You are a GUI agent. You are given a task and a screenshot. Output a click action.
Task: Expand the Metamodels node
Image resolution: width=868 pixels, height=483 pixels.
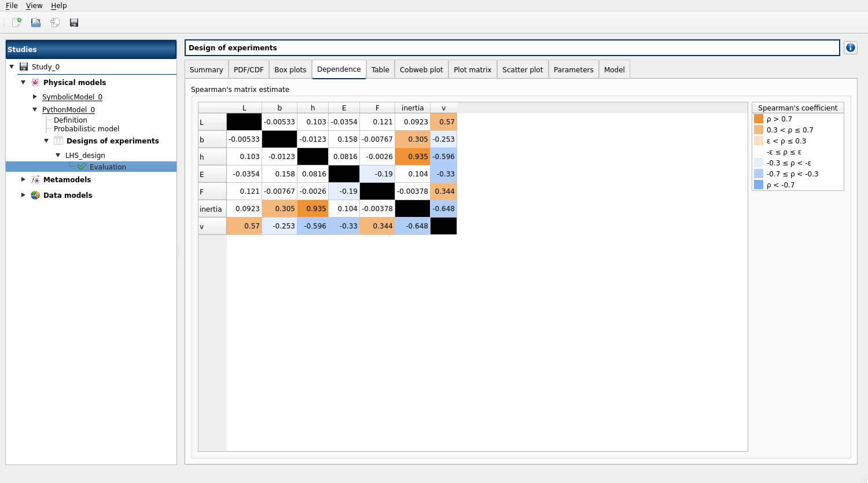23,179
